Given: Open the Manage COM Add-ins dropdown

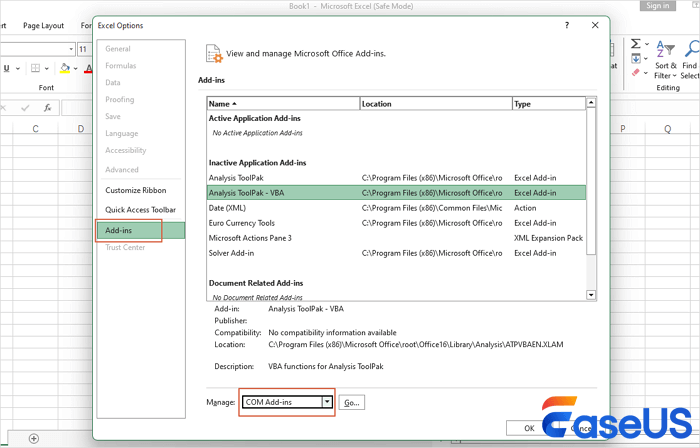Looking at the screenshot, I should click(326, 402).
